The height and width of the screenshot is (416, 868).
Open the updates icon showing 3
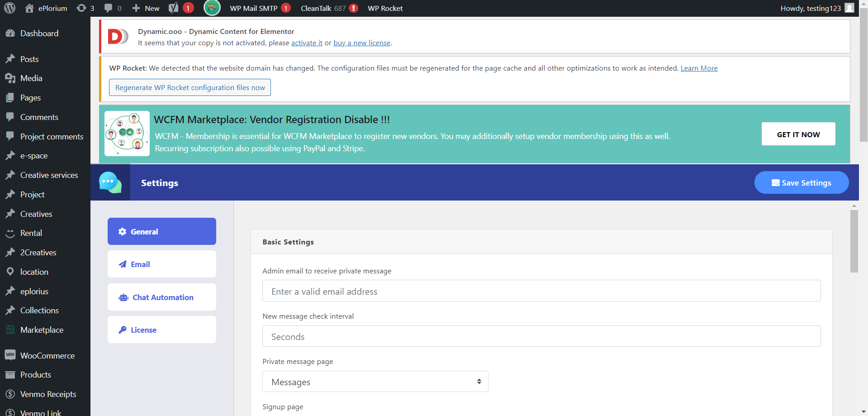(x=81, y=8)
